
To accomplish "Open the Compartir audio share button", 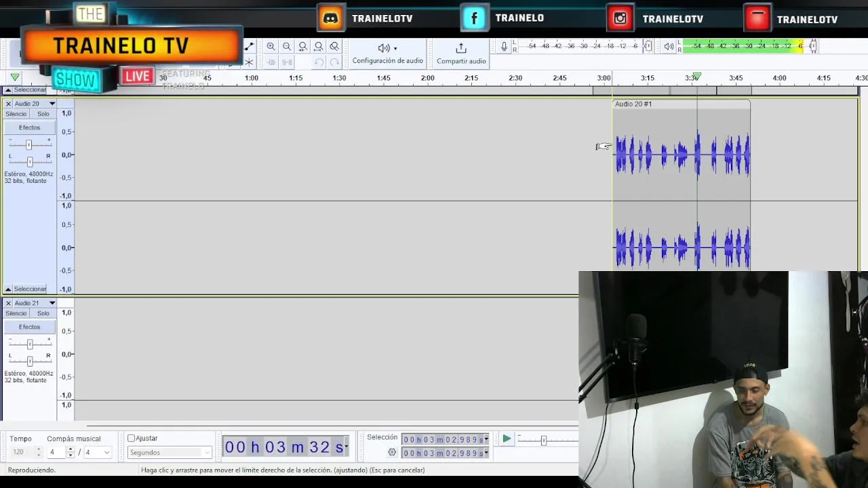I will tap(461, 54).
